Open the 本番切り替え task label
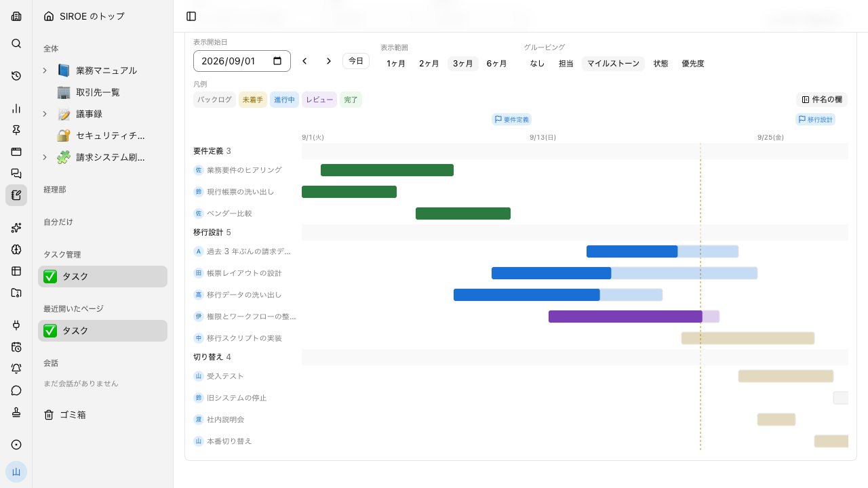This screenshot has height=488, width=868. pos(229,441)
